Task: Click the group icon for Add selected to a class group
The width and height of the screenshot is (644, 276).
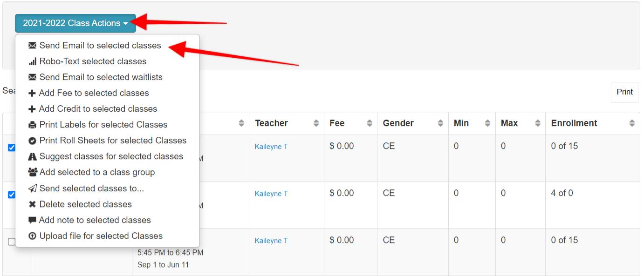Action: pyautogui.click(x=33, y=172)
